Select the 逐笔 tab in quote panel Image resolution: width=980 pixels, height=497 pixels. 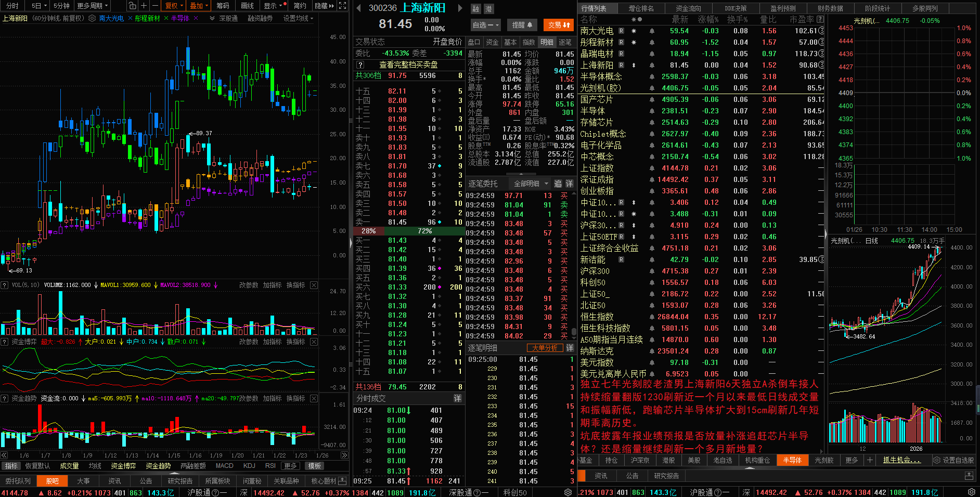[x=565, y=42]
